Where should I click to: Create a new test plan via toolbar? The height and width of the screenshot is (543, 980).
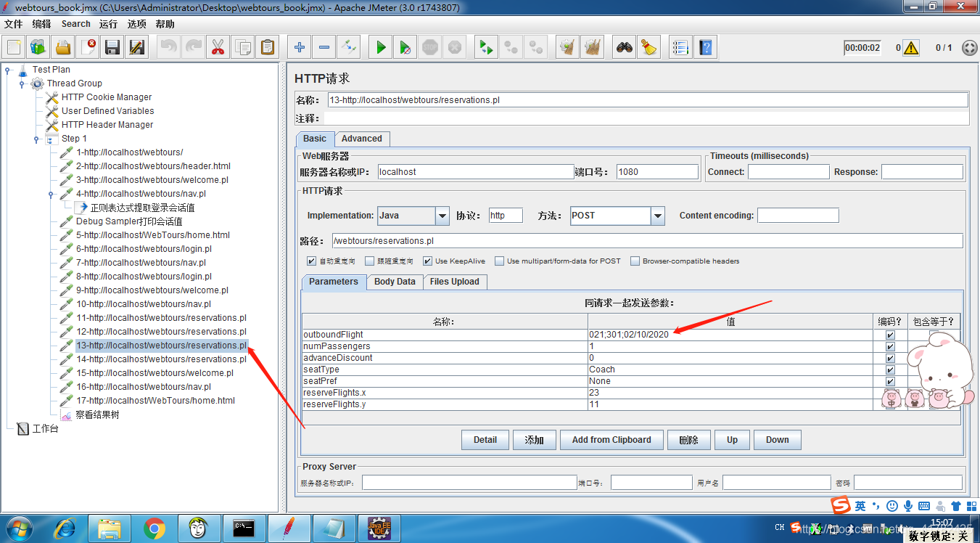coord(14,48)
